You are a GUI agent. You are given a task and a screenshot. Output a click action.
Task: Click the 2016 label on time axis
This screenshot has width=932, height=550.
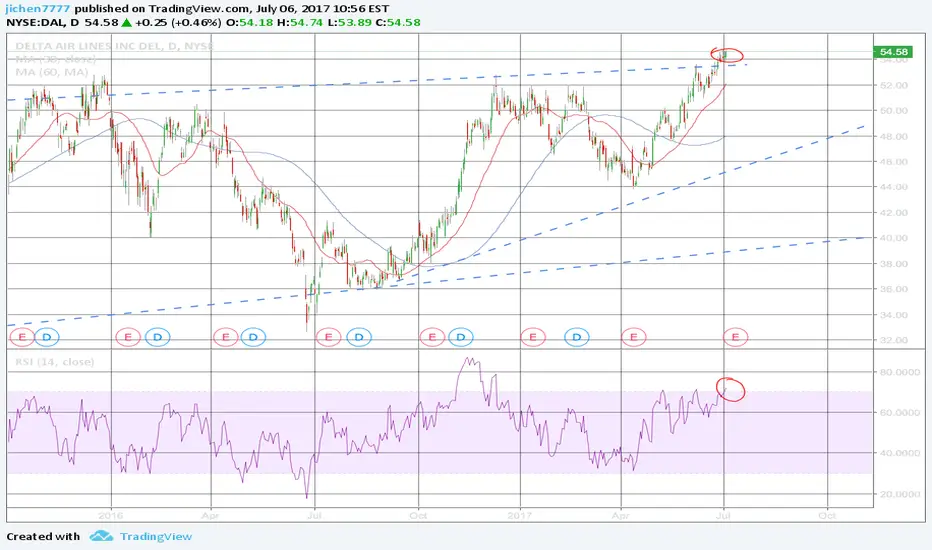[x=111, y=516]
